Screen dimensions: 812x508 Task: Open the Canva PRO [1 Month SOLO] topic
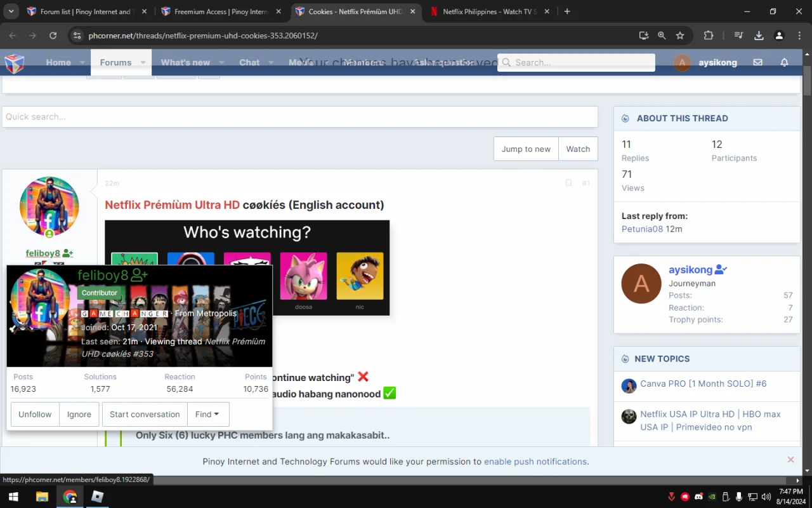pyautogui.click(x=703, y=384)
